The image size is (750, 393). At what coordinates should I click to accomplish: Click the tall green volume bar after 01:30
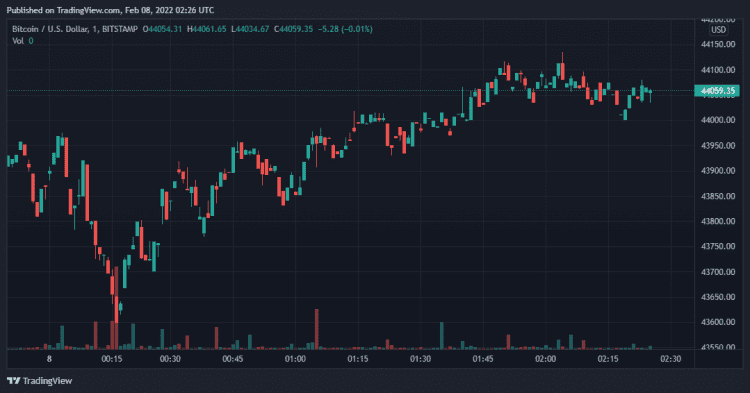(x=441, y=336)
